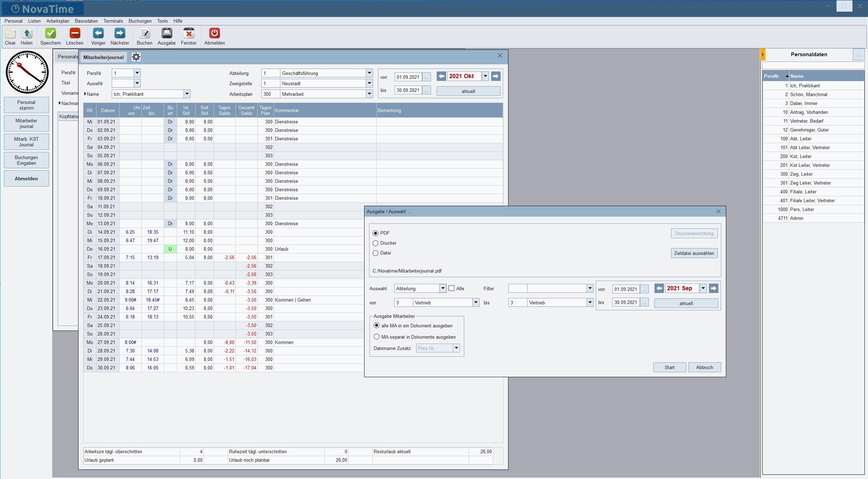Enable the Alle checkbox in Auswahl
868x479 pixels.
452,288
